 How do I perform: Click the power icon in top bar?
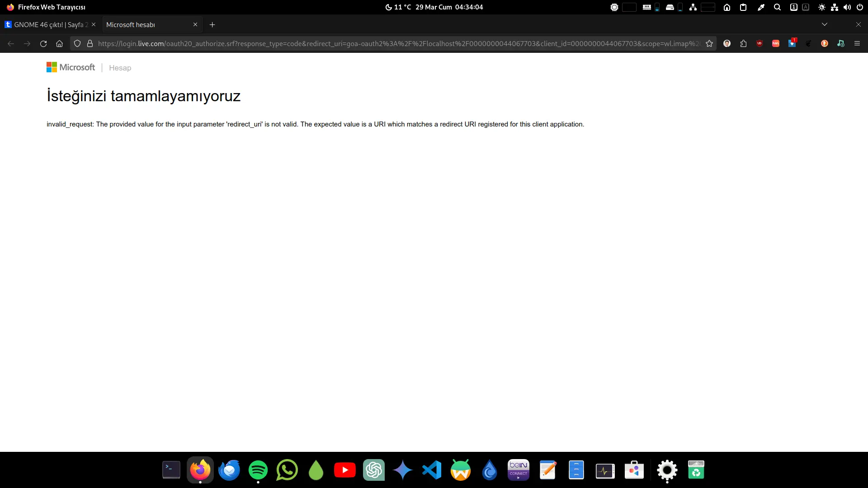pyautogui.click(x=860, y=7)
